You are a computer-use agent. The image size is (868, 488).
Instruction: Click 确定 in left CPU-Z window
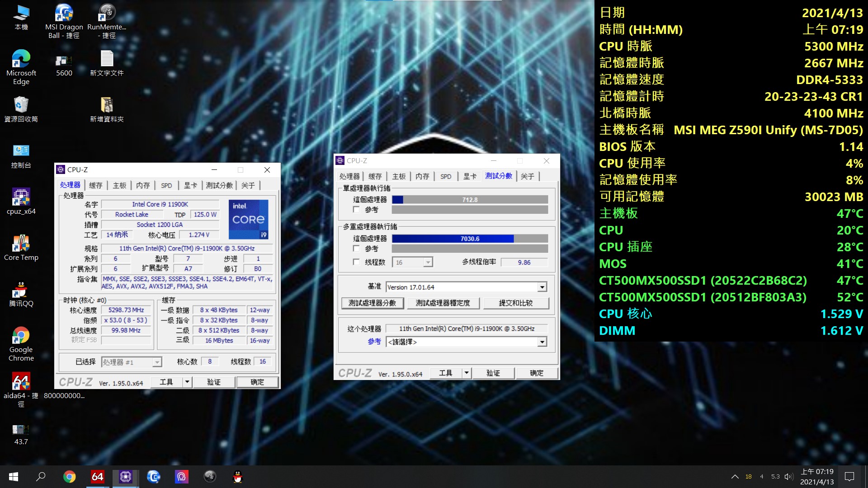click(x=257, y=382)
